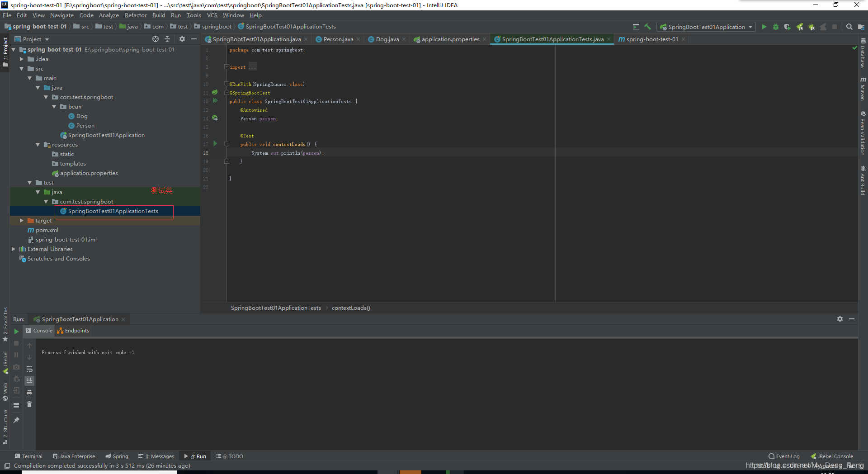Screen dimensions: 868x474
Task: Open Project Structure icon in toolbar
Action: (861, 27)
